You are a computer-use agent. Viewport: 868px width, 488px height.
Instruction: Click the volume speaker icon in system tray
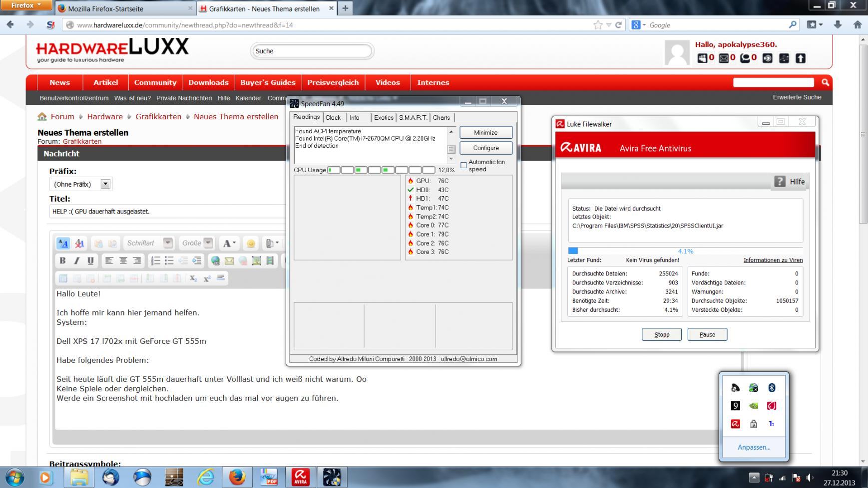coord(810,478)
